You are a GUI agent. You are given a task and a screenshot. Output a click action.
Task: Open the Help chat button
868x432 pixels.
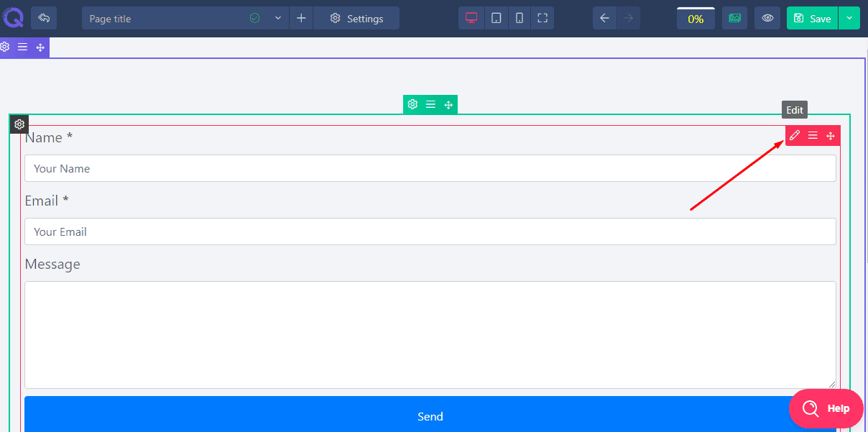tap(826, 408)
